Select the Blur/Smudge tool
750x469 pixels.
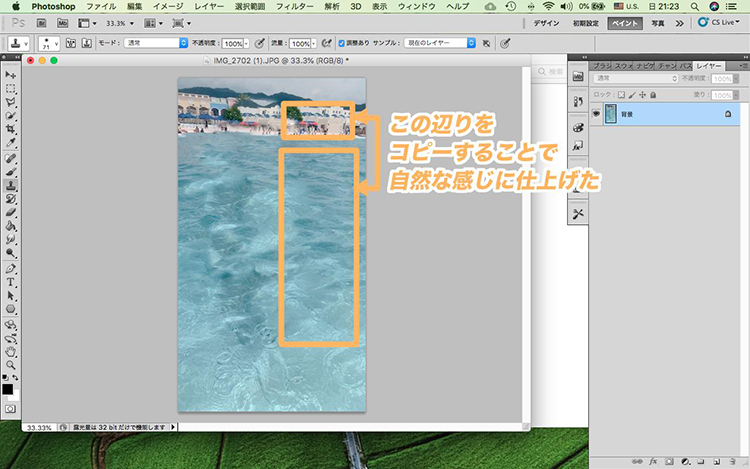point(11,239)
